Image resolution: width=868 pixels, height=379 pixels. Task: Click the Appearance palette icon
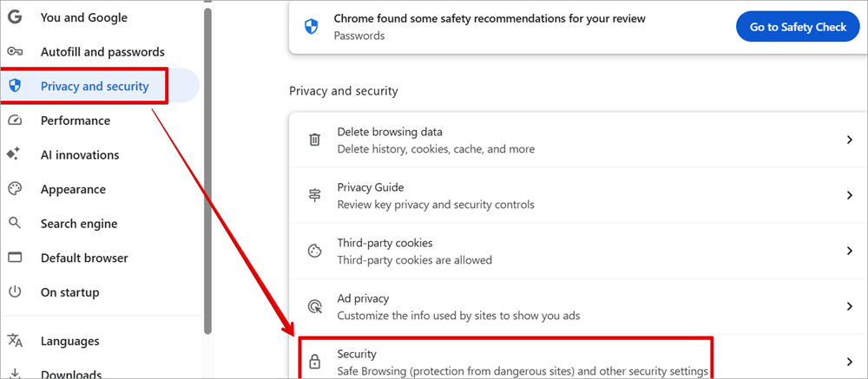pyautogui.click(x=14, y=189)
